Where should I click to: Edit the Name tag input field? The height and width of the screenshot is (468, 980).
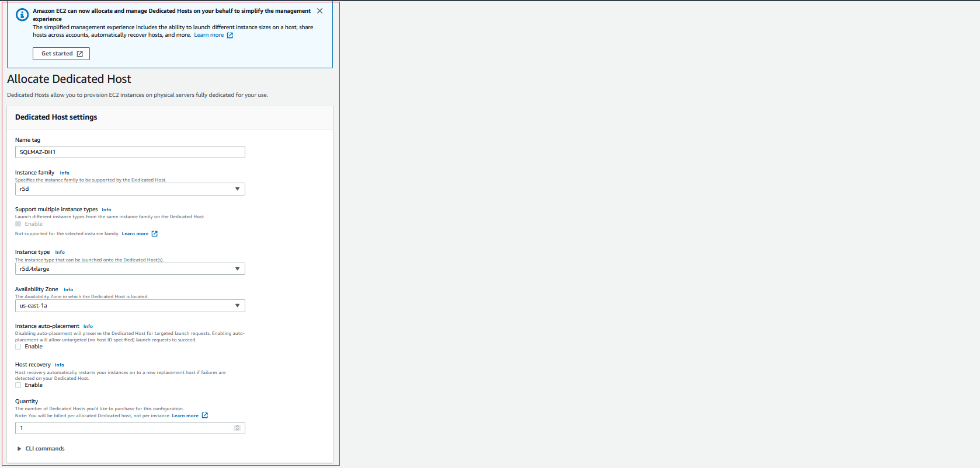[130, 152]
